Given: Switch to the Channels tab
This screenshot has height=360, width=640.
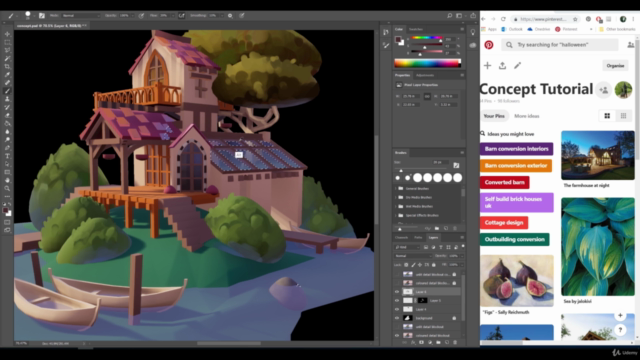Looking at the screenshot, I should [x=401, y=238].
